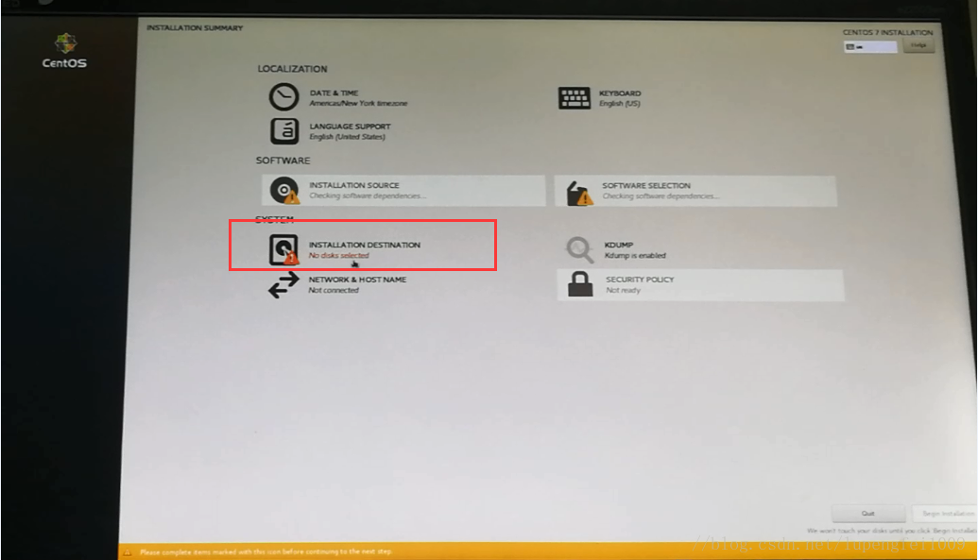
Task: Click 'Not ready' security policy text
Action: point(623,291)
